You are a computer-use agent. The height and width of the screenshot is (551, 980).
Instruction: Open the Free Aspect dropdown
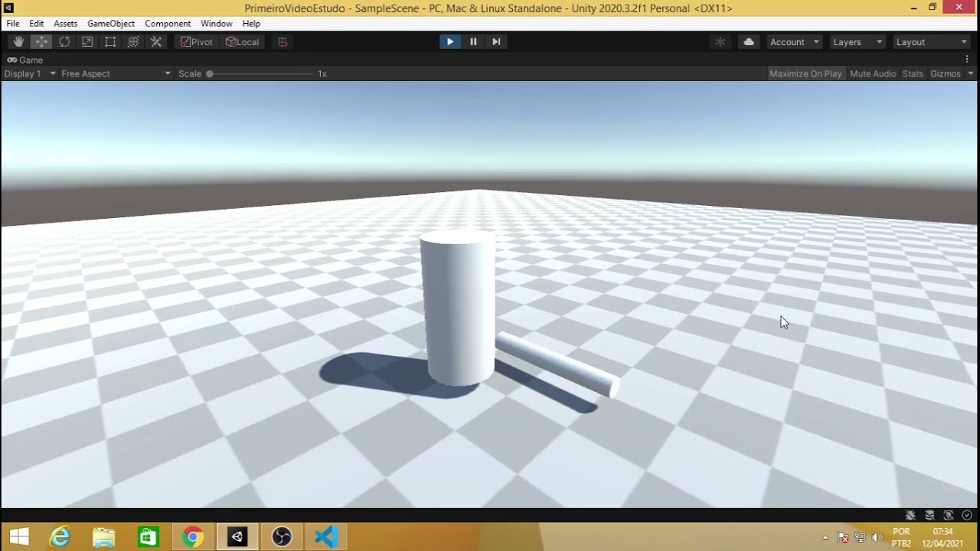(116, 73)
